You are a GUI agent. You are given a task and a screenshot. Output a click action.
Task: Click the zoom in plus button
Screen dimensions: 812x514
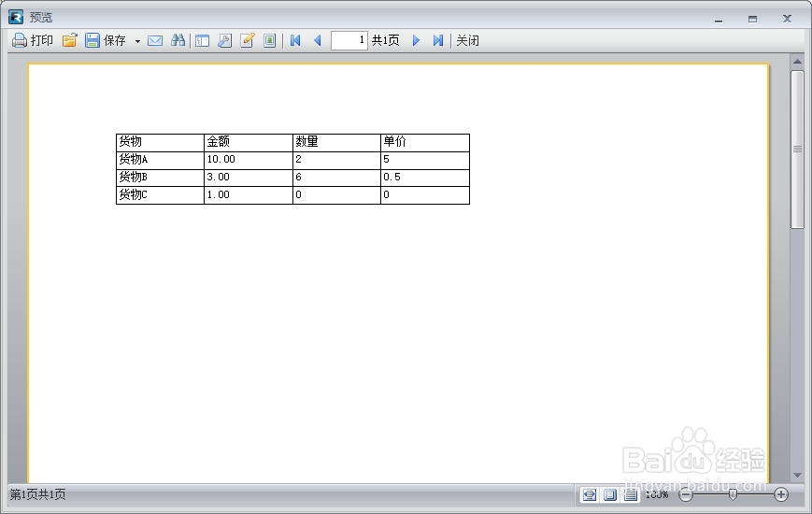point(781,494)
